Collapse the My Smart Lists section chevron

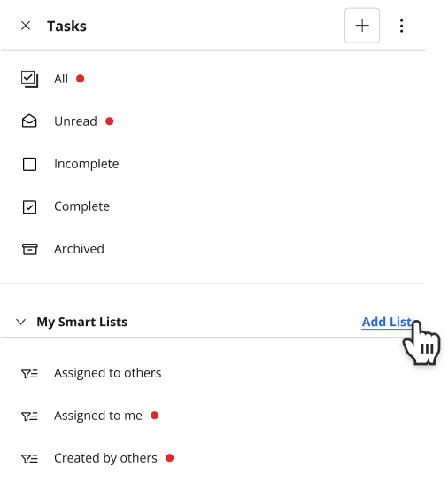(21, 322)
